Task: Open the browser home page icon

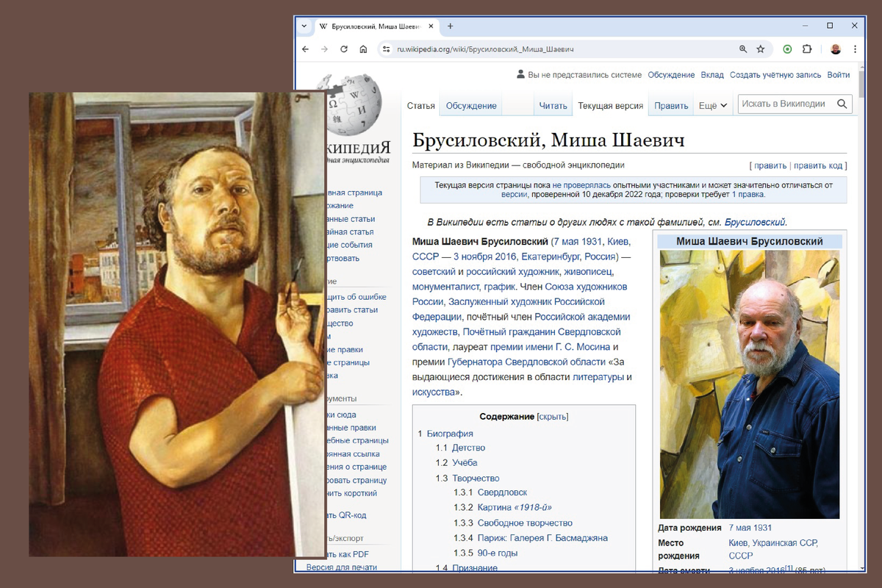Action: point(363,49)
